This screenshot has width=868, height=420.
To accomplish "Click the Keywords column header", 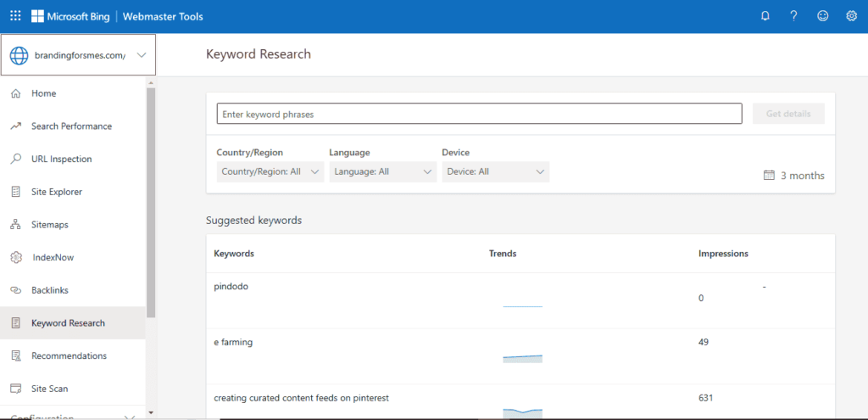I will (x=234, y=254).
